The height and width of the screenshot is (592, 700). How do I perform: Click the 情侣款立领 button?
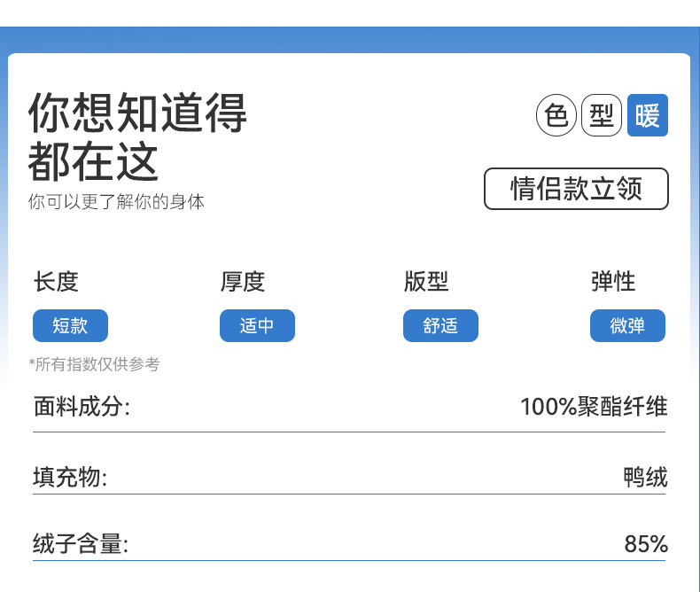[x=576, y=189]
